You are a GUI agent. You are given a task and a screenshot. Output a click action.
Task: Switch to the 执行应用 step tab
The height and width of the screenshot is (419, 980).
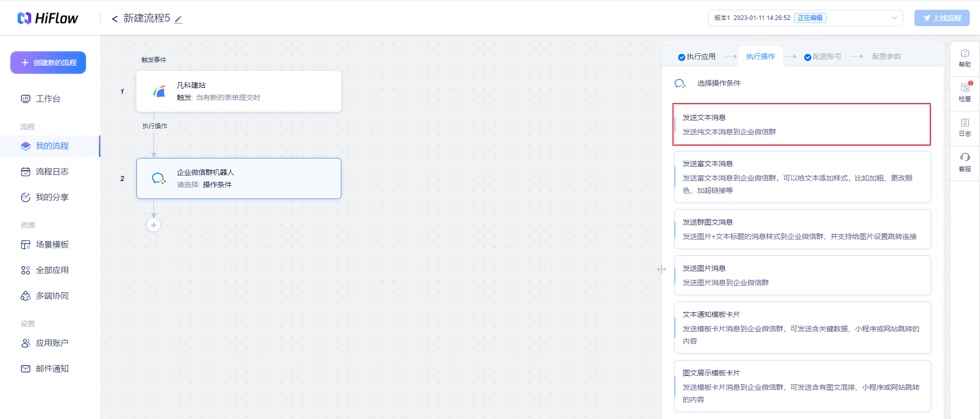click(697, 56)
